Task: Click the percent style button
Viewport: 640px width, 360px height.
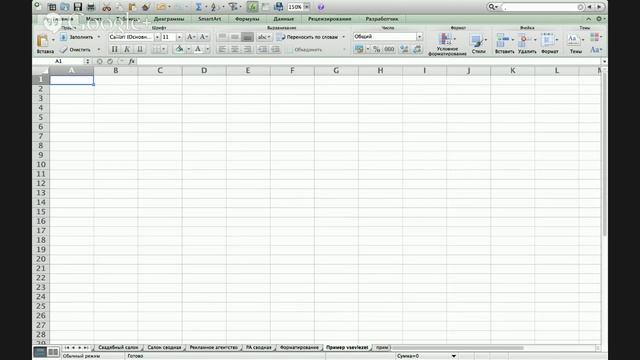Action: click(376, 49)
